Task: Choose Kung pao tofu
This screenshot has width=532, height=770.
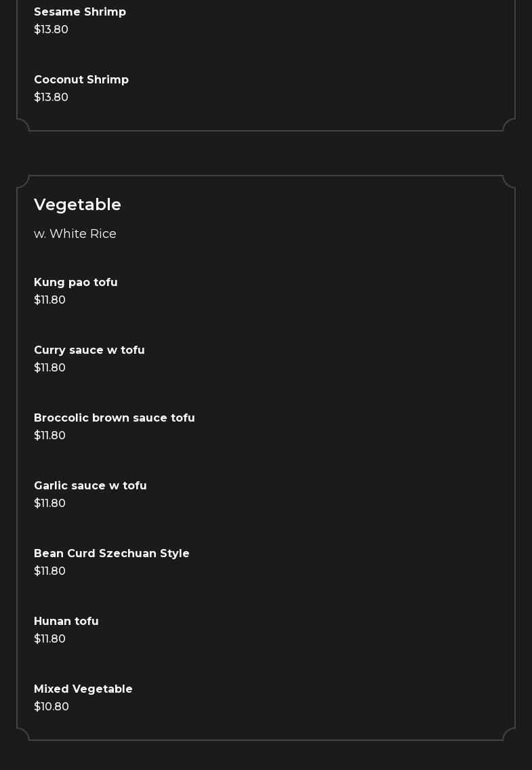Action: pyautogui.click(x=76, y=283)
